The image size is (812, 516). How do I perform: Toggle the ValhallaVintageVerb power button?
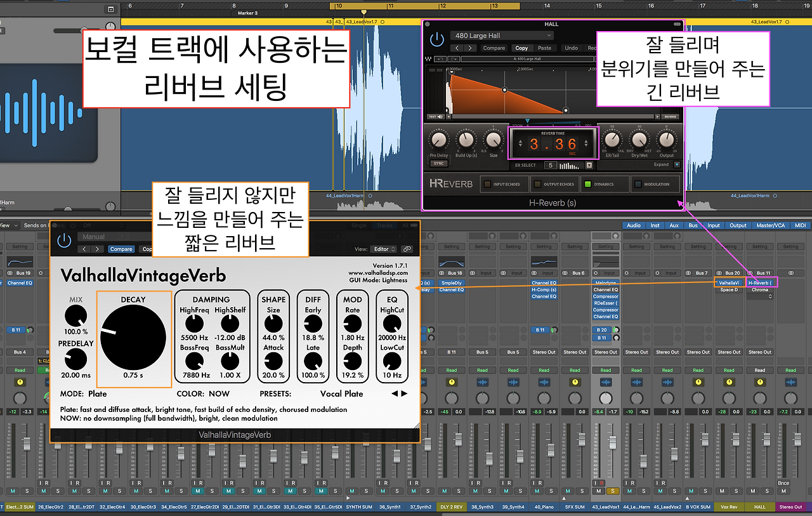coord(64,241)
